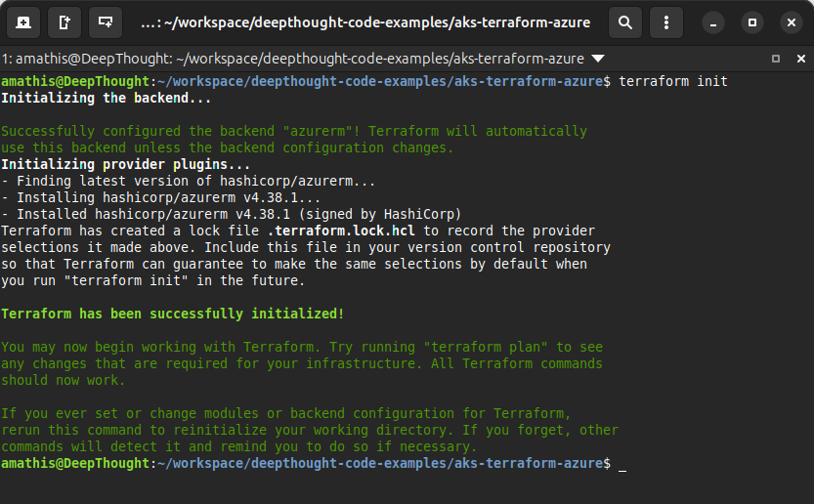Screen dimensions: 814x504
Task: Click the bold '.terraform.lock.hcl' file name
Action: pyautogui.click(x=341, y=231)
